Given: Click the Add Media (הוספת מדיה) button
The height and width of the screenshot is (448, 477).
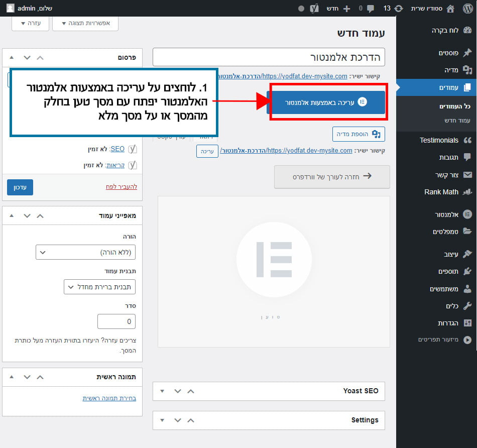Looking at the screenshot, I should [x=359, y=134].
